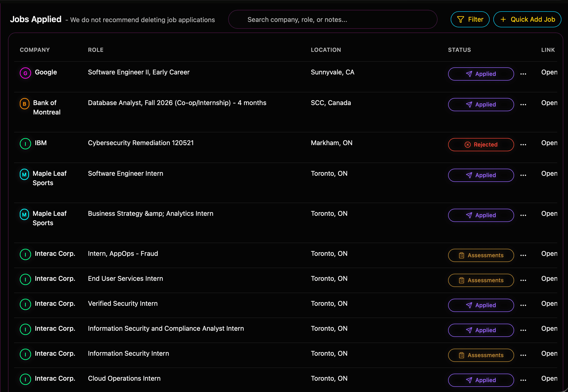The image size is (568, 392).
Task: Open link for Software Engineer Intern job
Action: tap(549, 174)
